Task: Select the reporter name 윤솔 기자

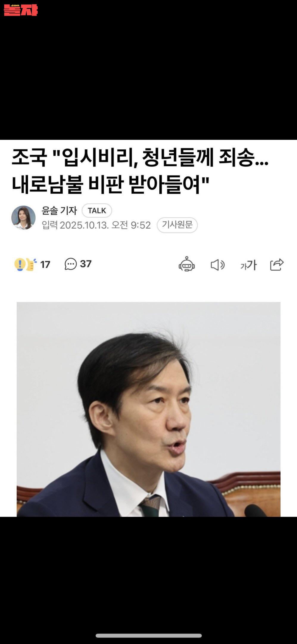Action: click(59, 210)
